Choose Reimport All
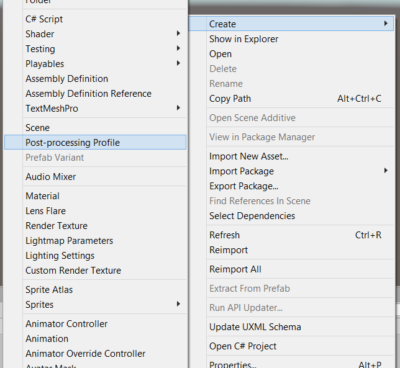 point(291,269)
